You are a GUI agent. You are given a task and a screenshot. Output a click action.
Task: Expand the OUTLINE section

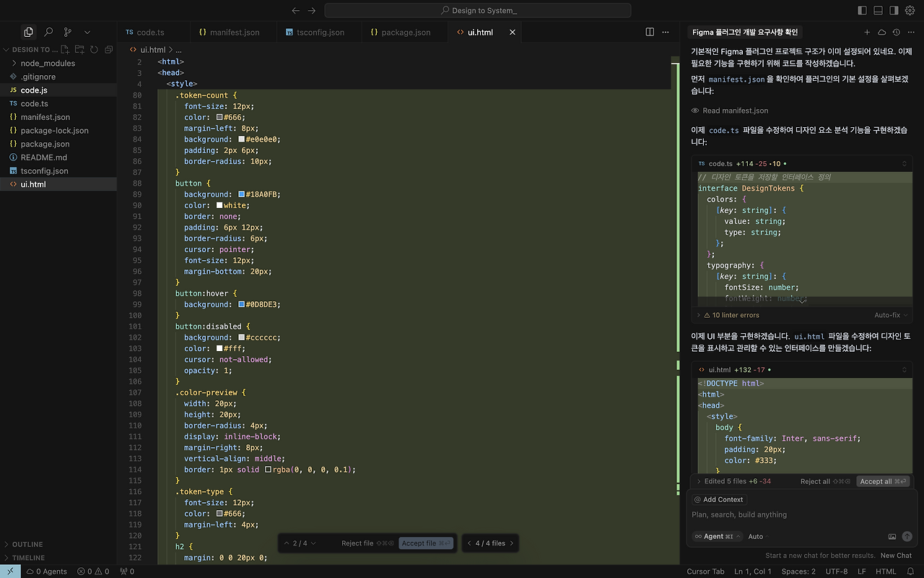point(27,544)
